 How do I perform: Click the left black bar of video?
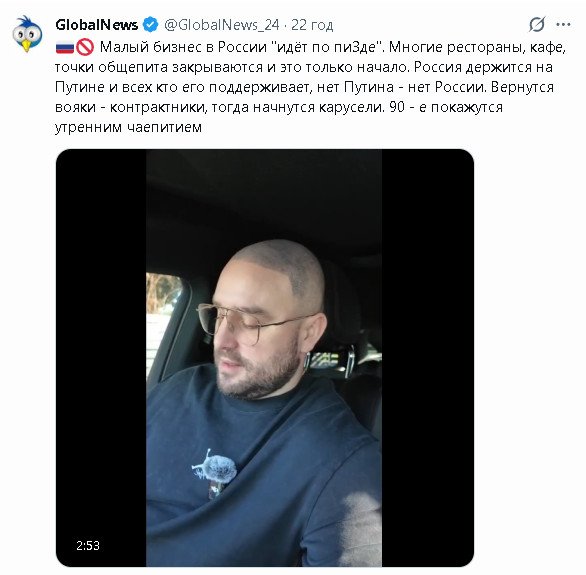(x=101, y=358)
